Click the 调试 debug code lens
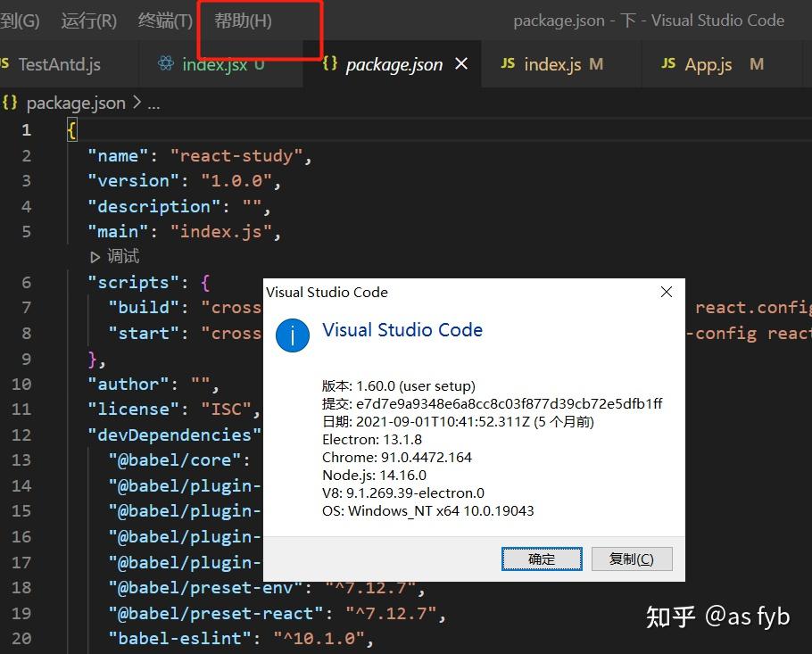Viewport: 812px width, 654px height. [123, 256]
